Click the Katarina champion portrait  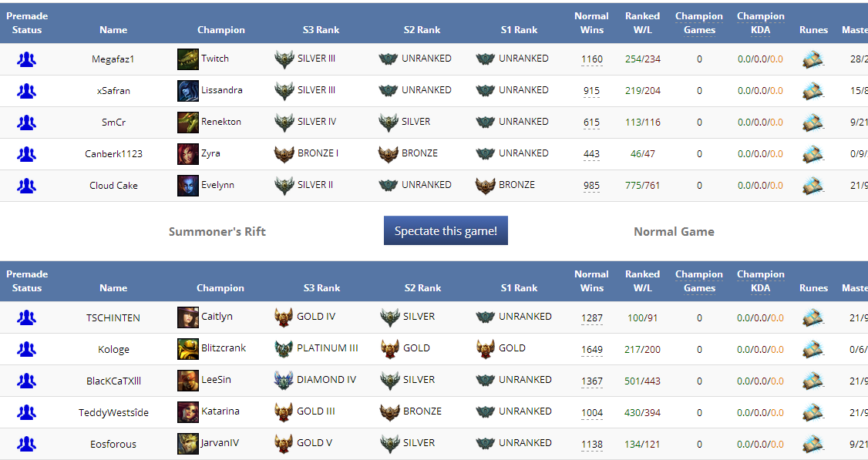[187, 411]
